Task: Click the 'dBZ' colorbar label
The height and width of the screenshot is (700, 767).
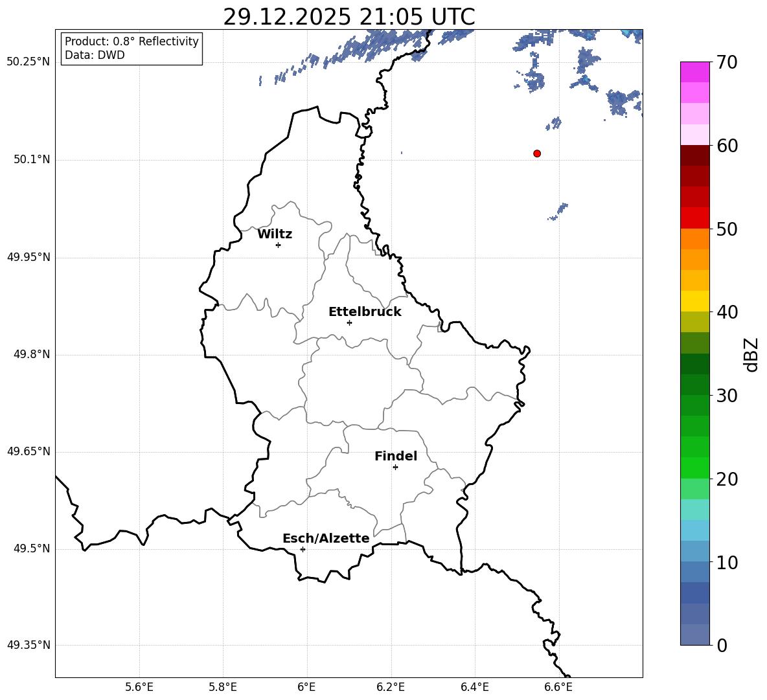Action: pyautogui.click(x=752, y=355)
